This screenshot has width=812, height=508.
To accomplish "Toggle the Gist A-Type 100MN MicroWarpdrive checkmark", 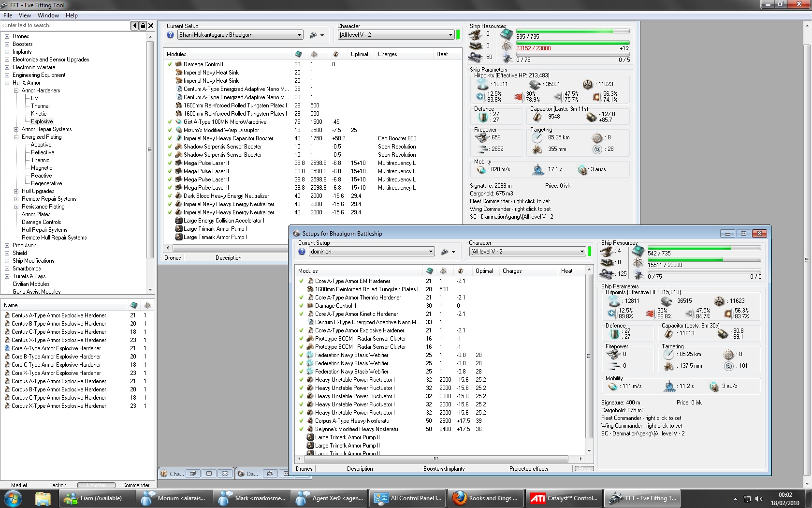I will click(170, 122).
